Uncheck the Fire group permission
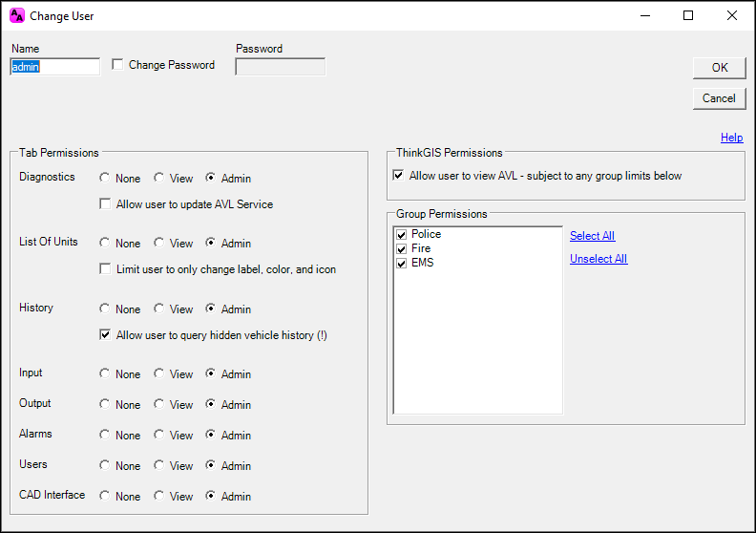Viewport: 756px width, 533px height. click(401, 249)
